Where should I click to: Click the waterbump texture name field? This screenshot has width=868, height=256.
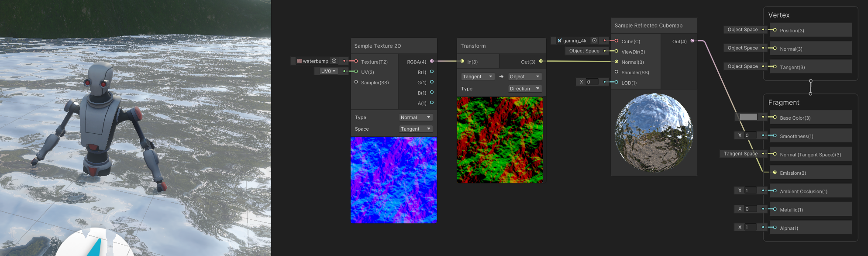coord(316,61)
